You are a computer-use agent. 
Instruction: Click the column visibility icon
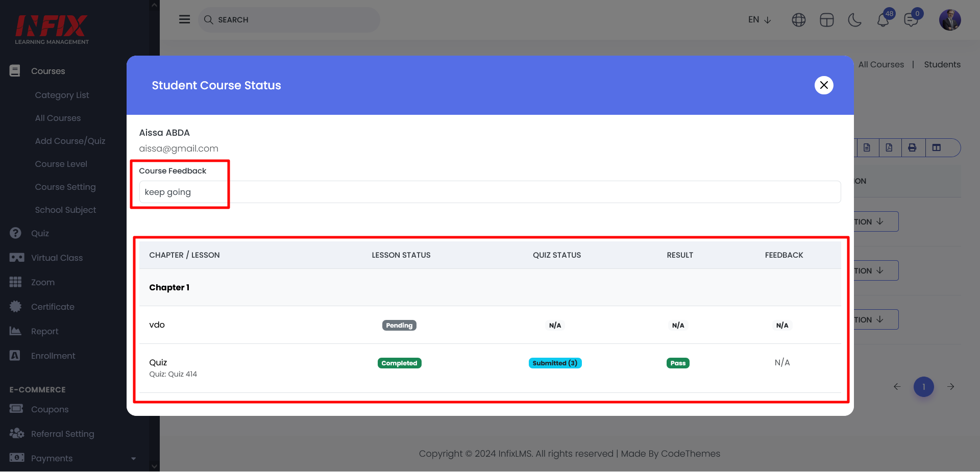[x=936, y=147]
